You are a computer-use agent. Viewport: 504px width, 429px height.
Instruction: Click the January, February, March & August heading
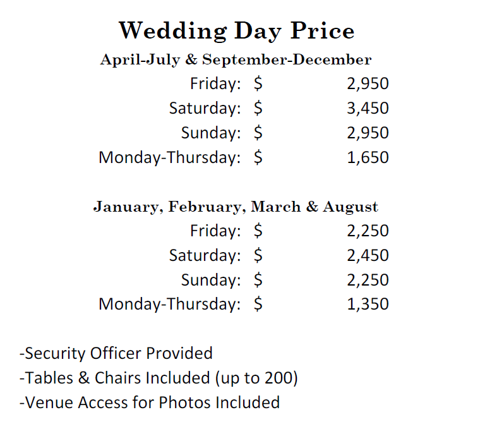tap(236, 207)
